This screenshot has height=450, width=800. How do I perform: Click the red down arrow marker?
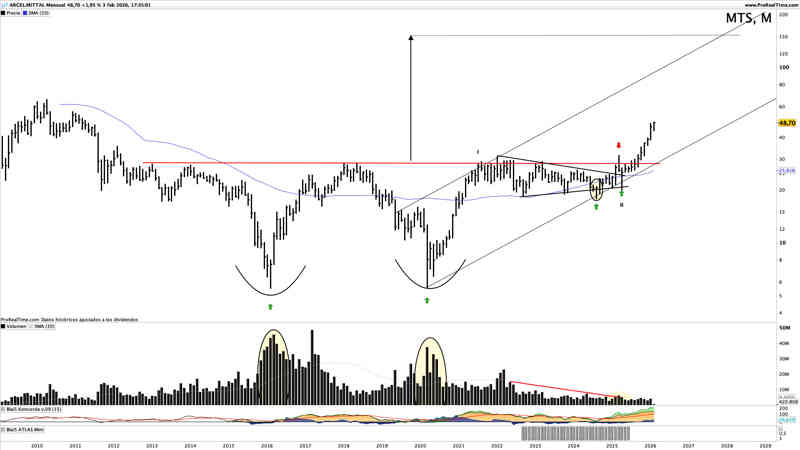pos(619,146)
